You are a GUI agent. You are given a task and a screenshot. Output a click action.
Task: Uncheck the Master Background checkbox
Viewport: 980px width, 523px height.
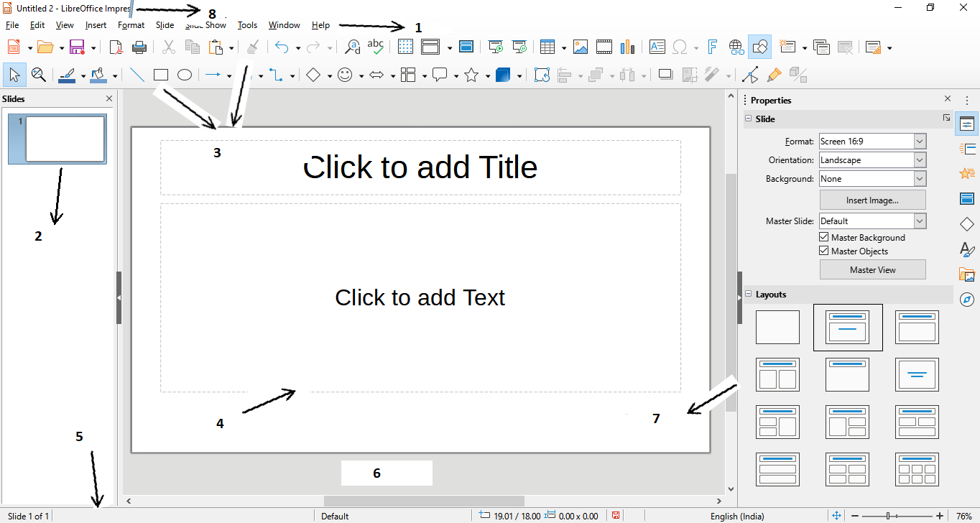823,237
